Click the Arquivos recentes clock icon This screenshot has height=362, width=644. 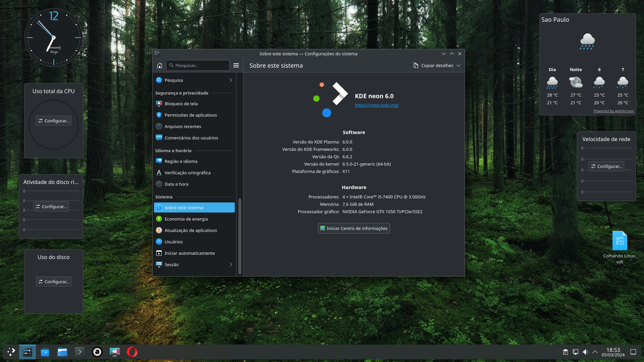click(159, 126)
